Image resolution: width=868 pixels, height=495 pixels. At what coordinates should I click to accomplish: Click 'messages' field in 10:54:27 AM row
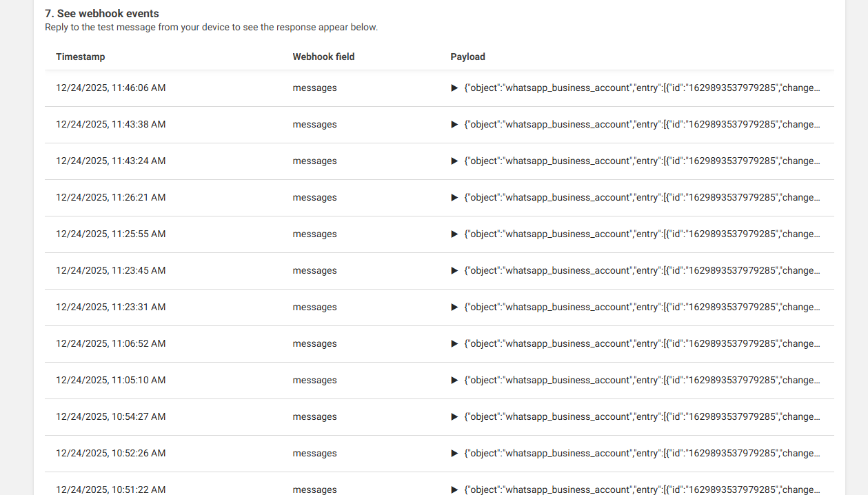tap(314, 417)
